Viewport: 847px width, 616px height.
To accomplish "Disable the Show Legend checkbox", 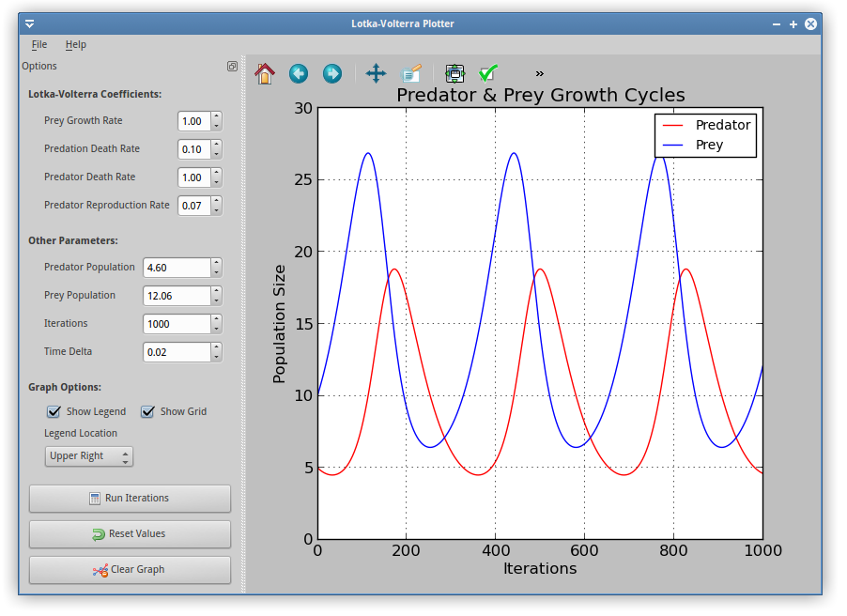I will tap(54, 411).
